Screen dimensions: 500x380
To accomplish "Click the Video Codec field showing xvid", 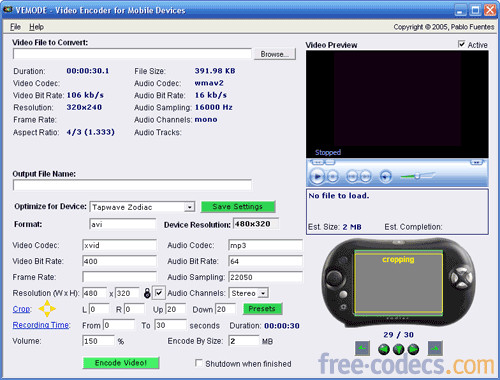I will (x=119, y=245).
